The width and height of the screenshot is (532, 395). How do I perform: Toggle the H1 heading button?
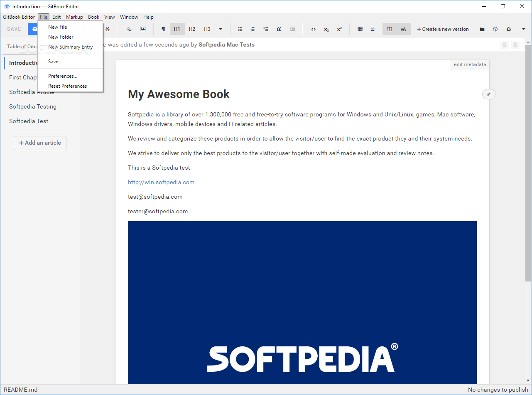177,29
